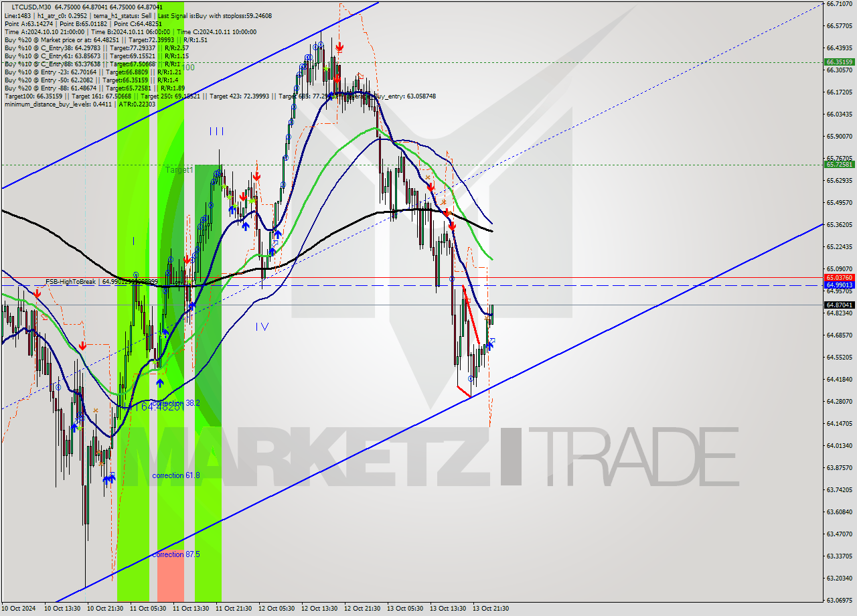This screenshot has width=857, height=616.
Task: Click the correction 61.8 label
Action: 177,475
